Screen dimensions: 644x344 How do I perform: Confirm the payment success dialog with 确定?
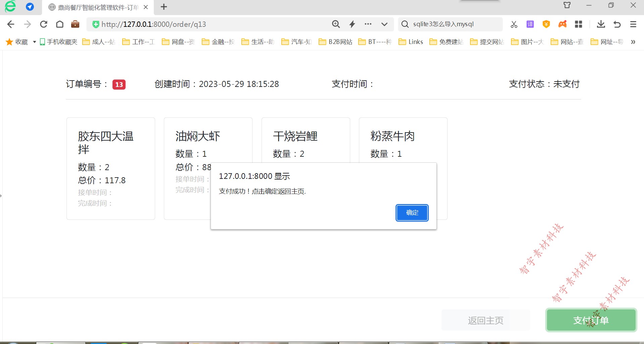pos(412,213)
